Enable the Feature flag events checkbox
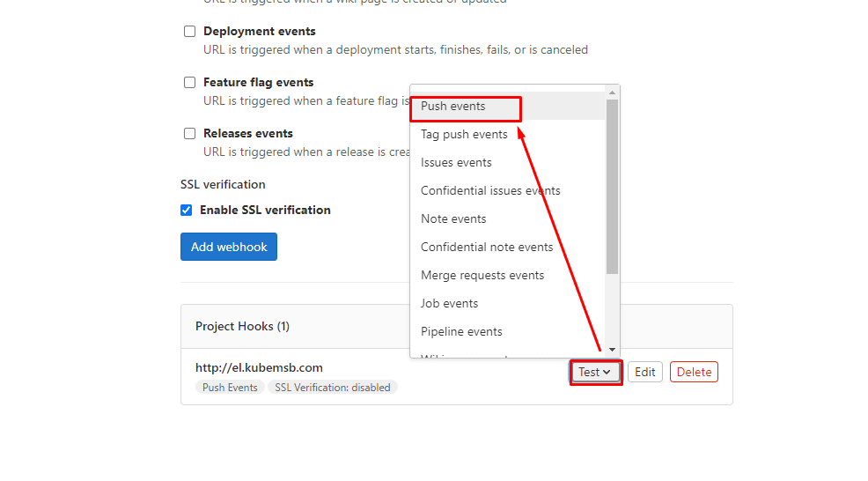 190,82
